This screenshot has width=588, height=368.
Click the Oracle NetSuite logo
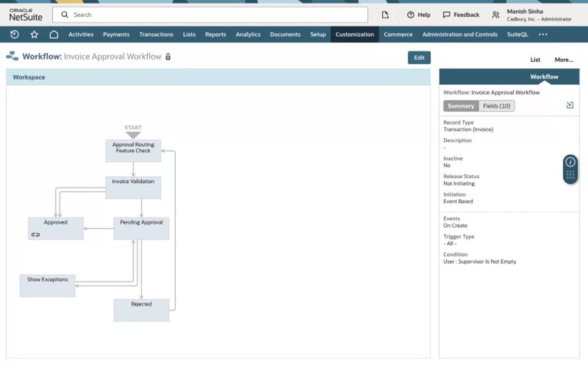(x=26, y=15)
